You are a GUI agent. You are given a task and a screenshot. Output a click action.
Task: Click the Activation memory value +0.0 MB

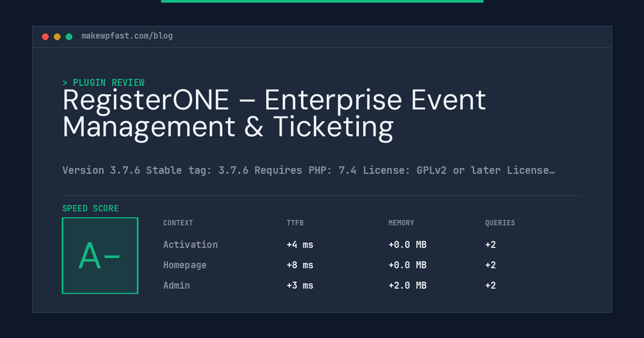[x=407, y=245]
